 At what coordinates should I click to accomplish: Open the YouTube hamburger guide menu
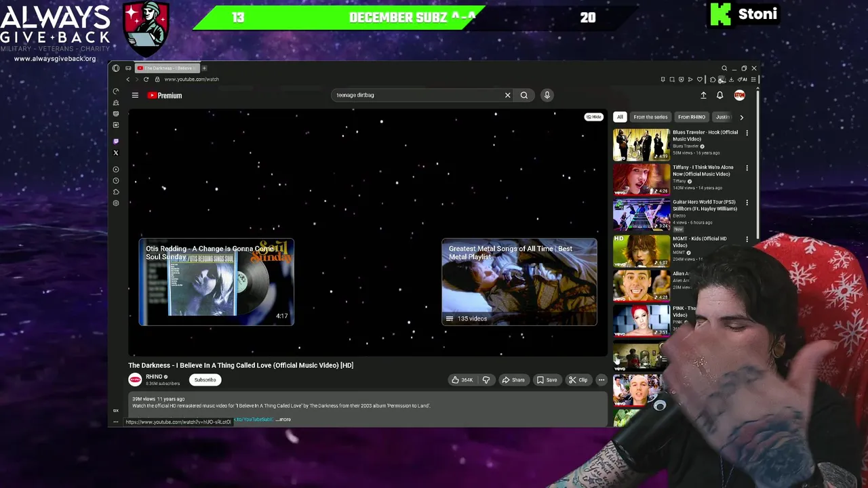[135, 96]
